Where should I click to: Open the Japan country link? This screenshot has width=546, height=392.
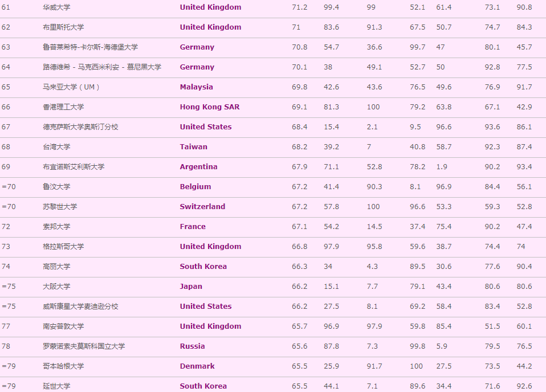191,287
